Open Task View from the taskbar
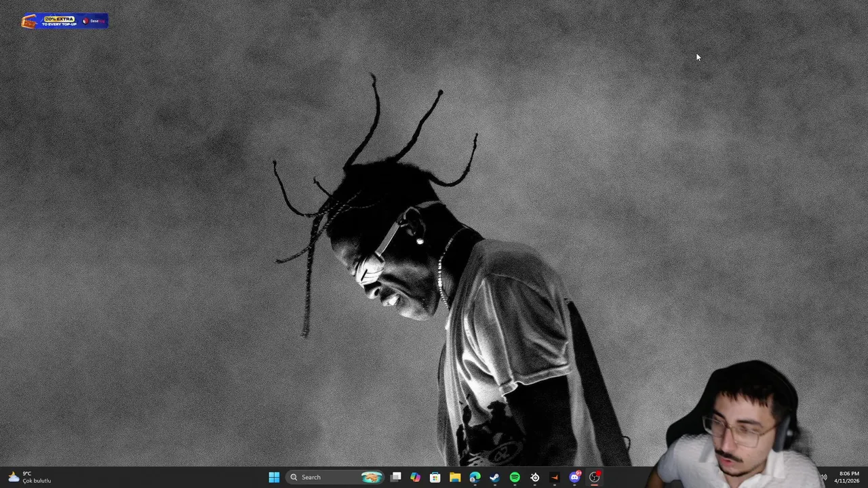 click(396, 477)
